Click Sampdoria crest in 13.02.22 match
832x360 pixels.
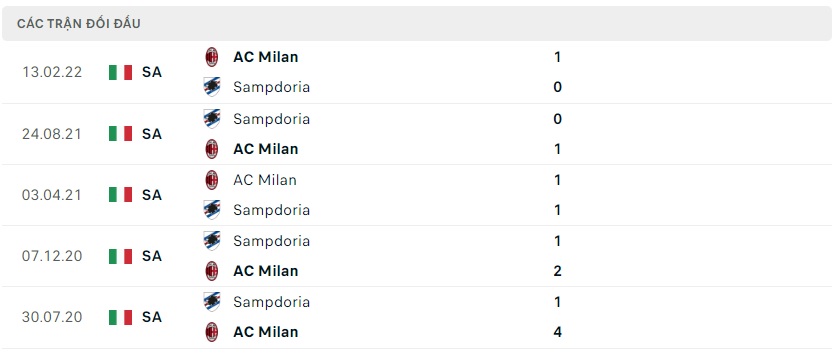[x=212, y=87]
